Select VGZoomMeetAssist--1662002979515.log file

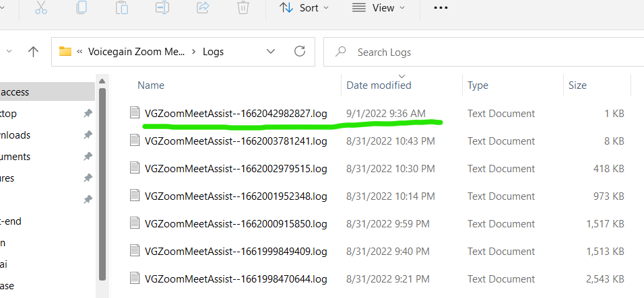tap(236, 168)
